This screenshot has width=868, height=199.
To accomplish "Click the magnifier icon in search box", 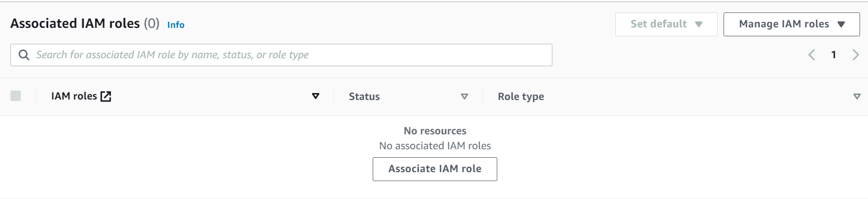I will coord(24,55).
